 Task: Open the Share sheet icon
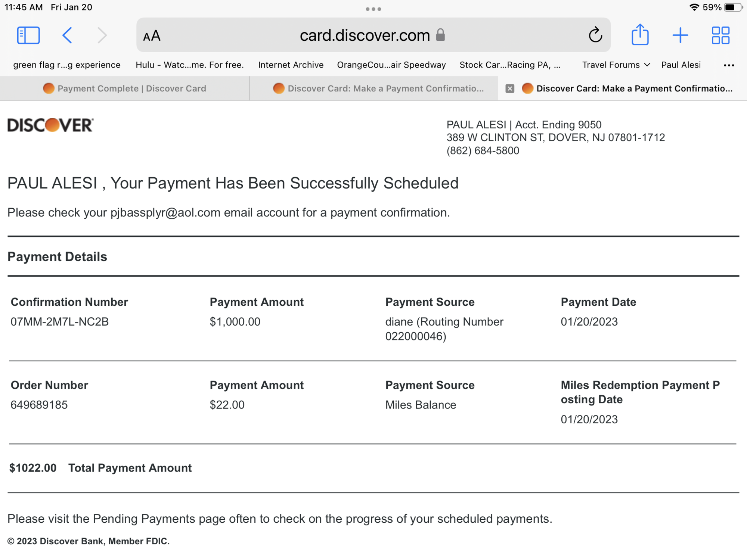(x=640, y=35)
